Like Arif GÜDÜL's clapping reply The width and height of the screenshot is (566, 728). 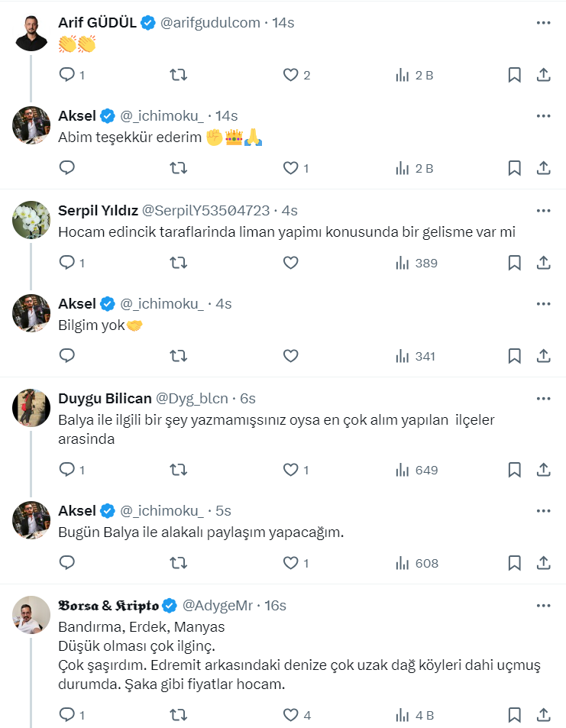tap(290, 75)
